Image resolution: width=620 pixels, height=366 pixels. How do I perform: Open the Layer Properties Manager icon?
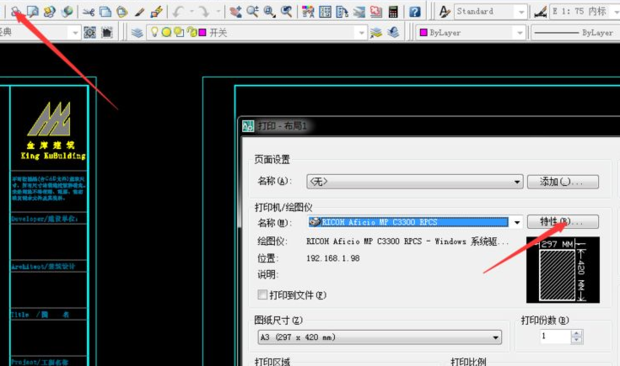[137, 32]
